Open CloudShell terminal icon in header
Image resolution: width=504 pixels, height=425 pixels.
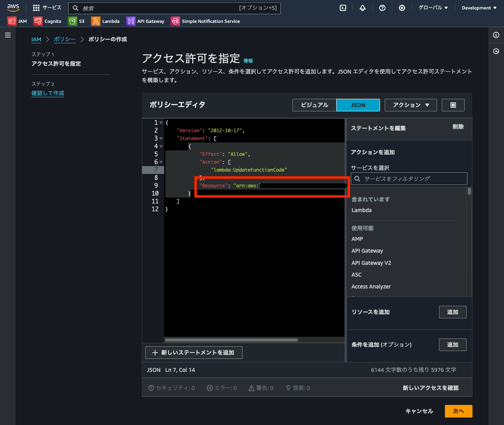[343, 8]
